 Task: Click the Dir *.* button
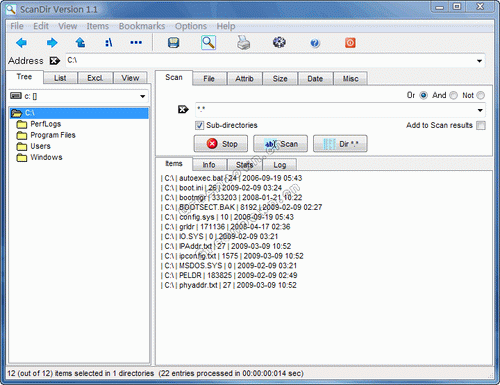coord(340,144)
